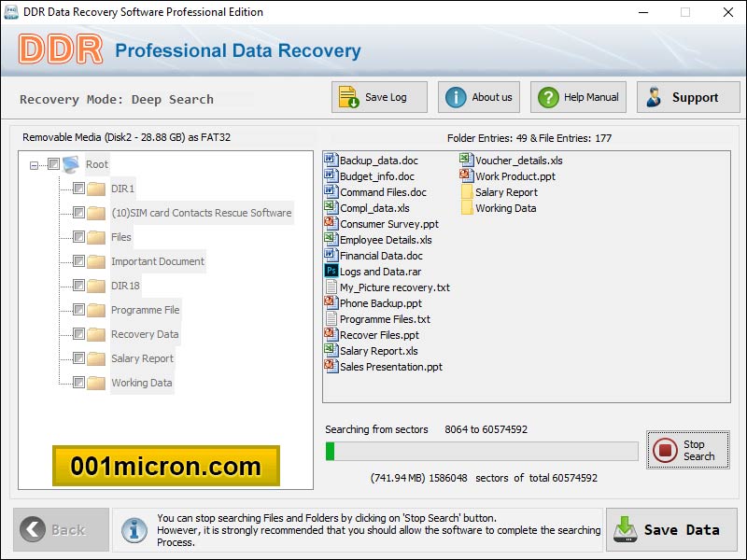The width and height of the screenshot is (747, 560).
Task: Click the PowerPoint icon of Sales Presentation.ppt
Action: [x=331, y=366]
